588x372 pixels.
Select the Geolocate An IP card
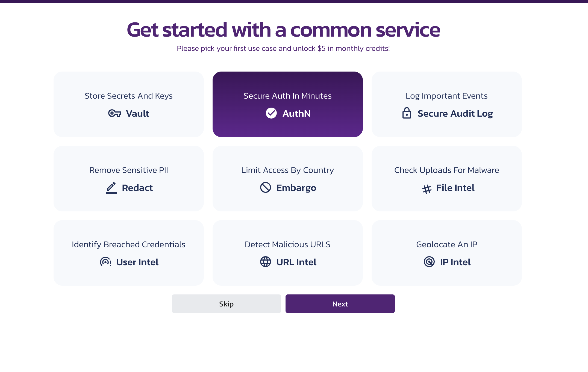446,253
